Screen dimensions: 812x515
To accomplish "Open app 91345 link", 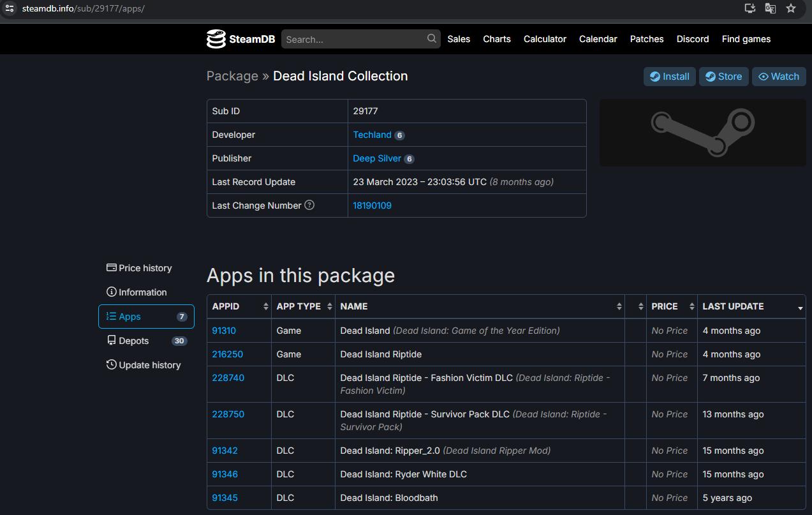I will [x=225, y=498].
